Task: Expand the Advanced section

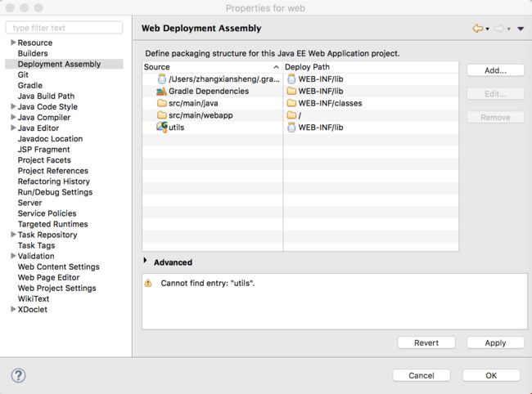Action: pos(146,262)
